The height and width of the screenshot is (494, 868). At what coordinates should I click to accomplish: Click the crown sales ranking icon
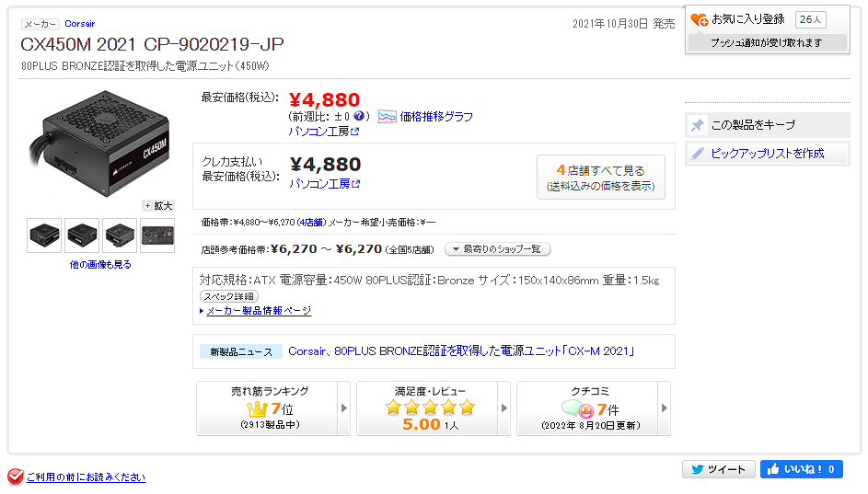click(257, 408)
